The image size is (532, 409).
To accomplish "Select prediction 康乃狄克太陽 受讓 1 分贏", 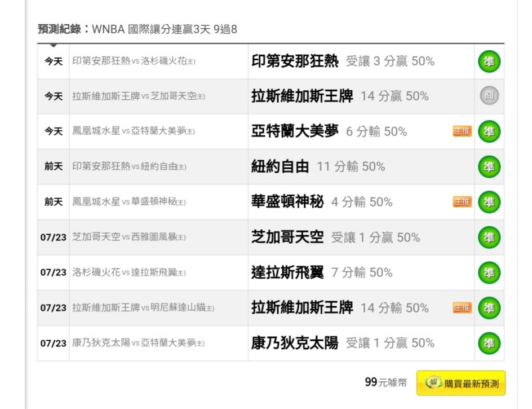I will coord(343,343).
